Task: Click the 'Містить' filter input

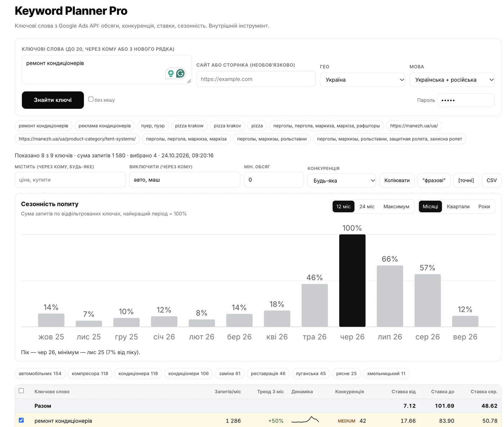Action: [70, 180]
